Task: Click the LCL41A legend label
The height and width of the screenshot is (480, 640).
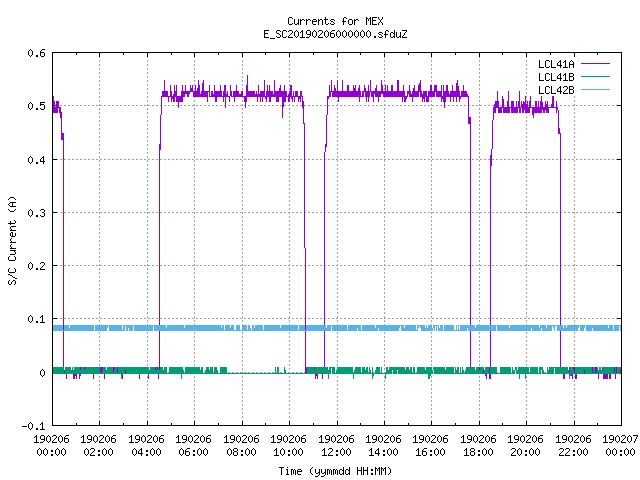Action: click(x=556, y=64)
